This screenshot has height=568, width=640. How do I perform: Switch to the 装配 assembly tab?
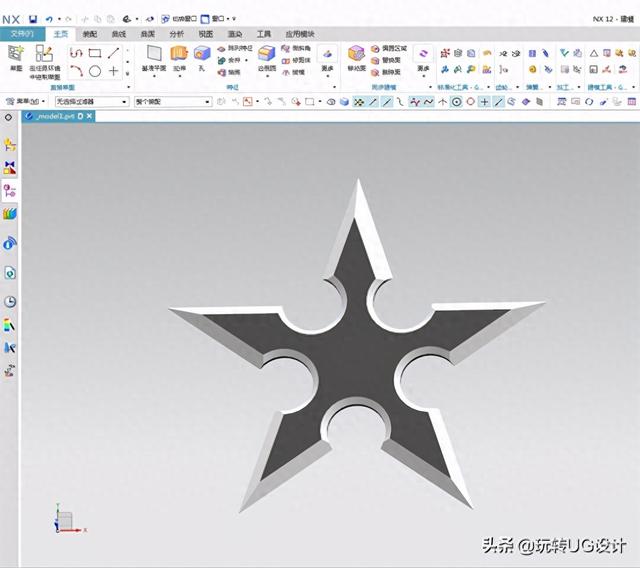(89, 34)
